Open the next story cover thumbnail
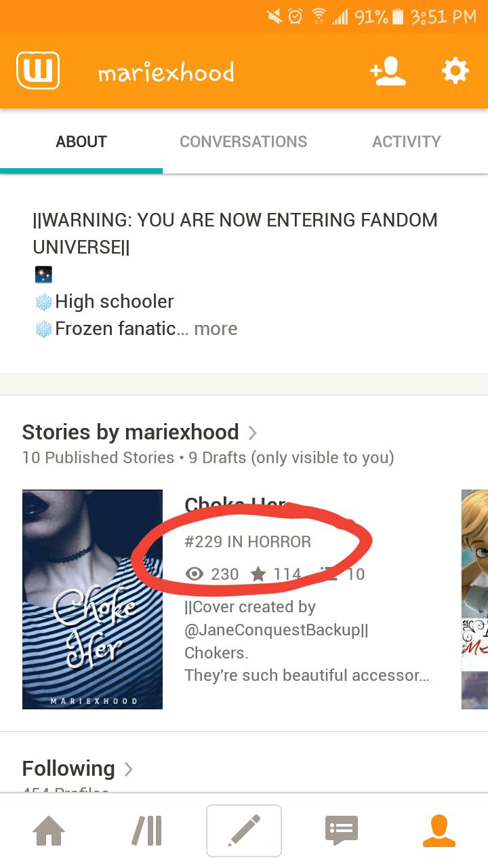Image resolution: width=488 pixels, height=868 pixels. point(474,599)
